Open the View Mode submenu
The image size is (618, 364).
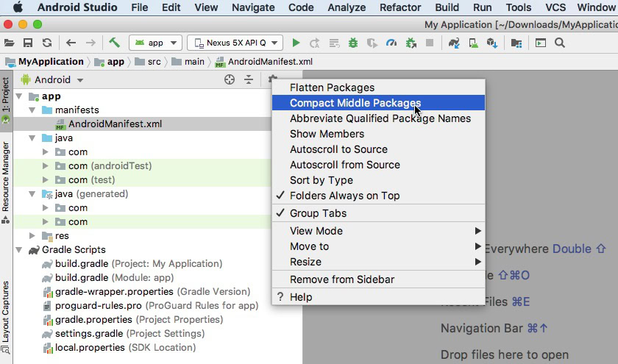[378, 231]
